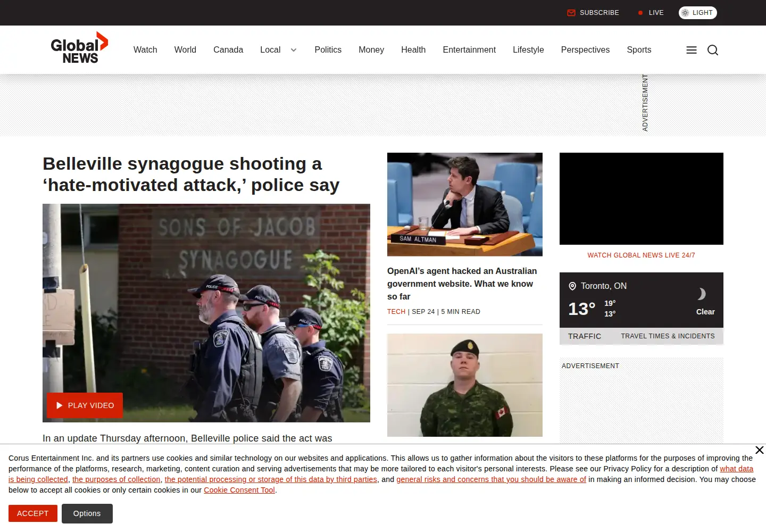Play the synagogue shooting video
The width and height of the screenshot is (766, 532).
pos(85,405)
